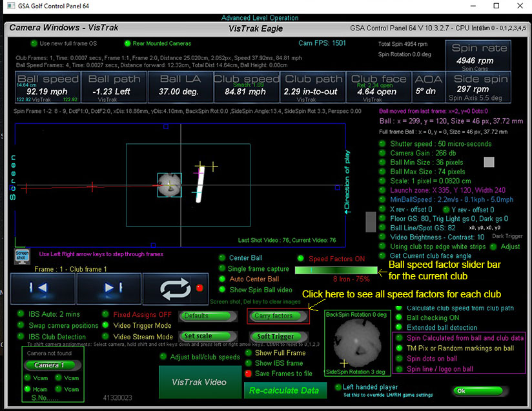
Task: Click the Soft Trigger button
Action: (278, 336)
